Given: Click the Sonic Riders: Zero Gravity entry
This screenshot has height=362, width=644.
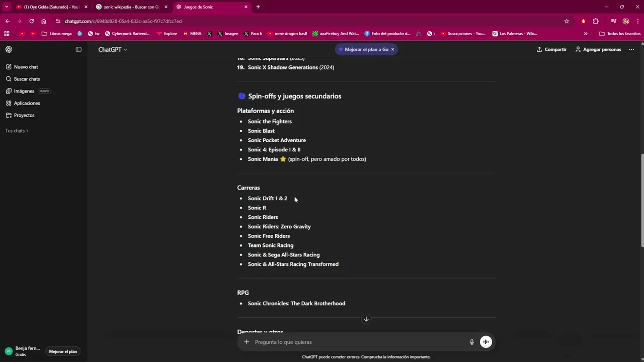Looking at the screenshot, I should (279, 226).
